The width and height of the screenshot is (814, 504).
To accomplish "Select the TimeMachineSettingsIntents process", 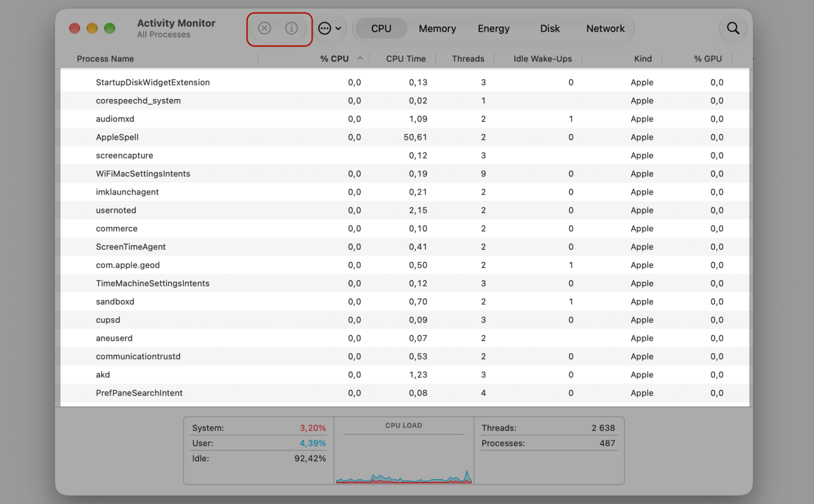I will tap(405, 283).
